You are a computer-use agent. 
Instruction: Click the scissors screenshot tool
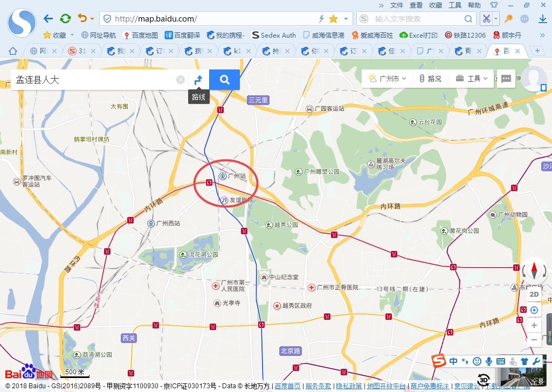pyautogui.click(x=486, y=19)
